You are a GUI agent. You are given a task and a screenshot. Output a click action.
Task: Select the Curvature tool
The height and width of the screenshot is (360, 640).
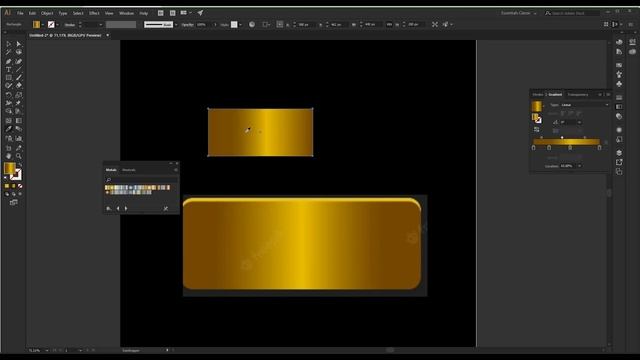[19, 61]
